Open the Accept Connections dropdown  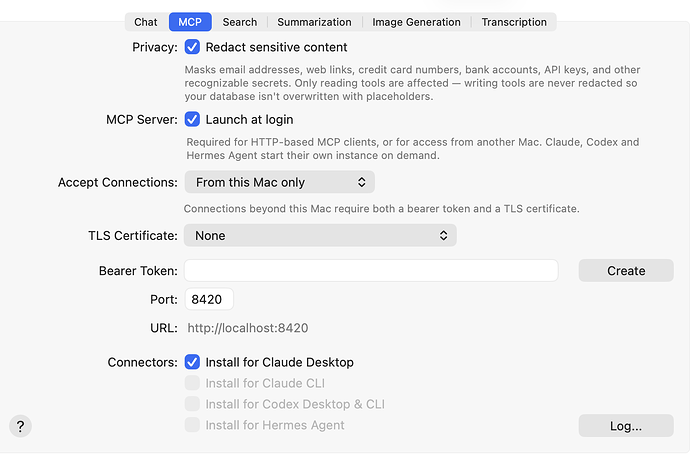(279, 182)
